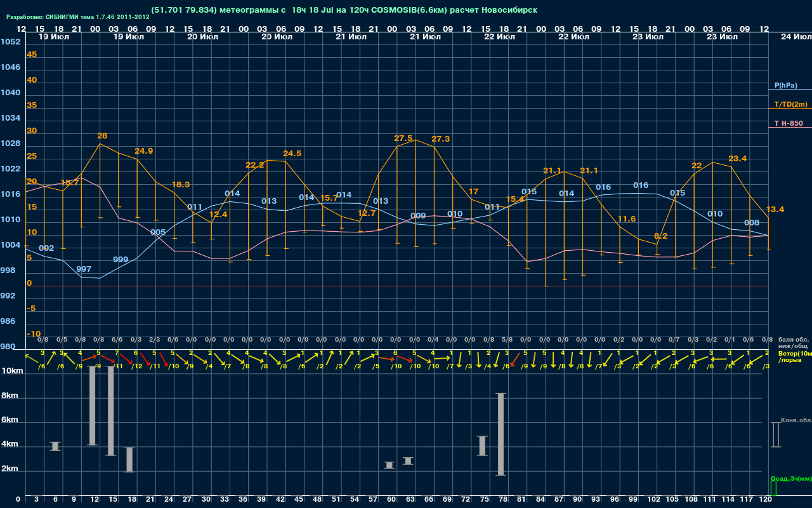Click the 28 degree temperature peak value

[x=102, y=136]
